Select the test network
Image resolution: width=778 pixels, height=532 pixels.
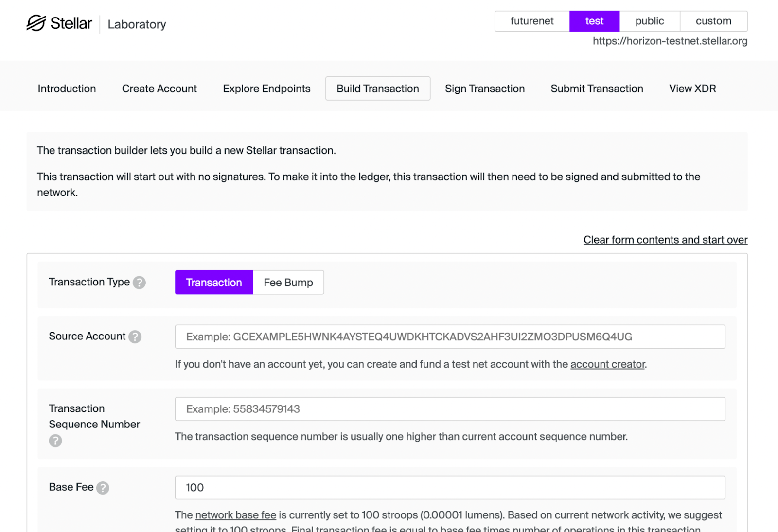(x=594, y=21)
